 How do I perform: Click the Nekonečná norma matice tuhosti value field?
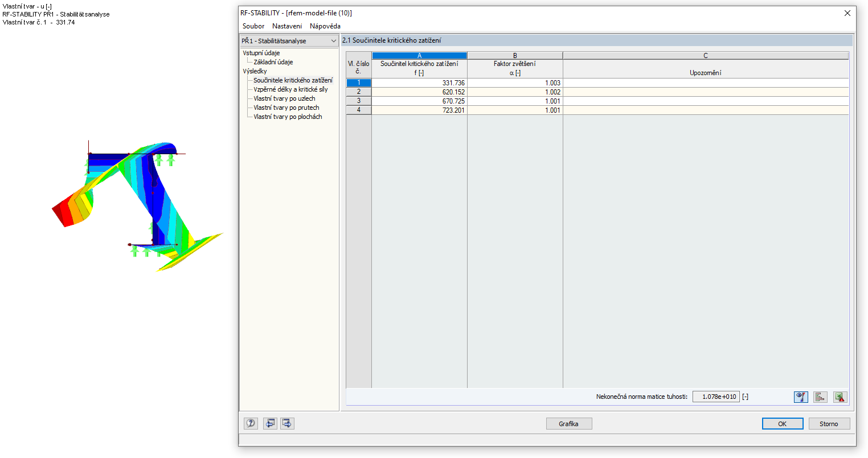[716, 397]
